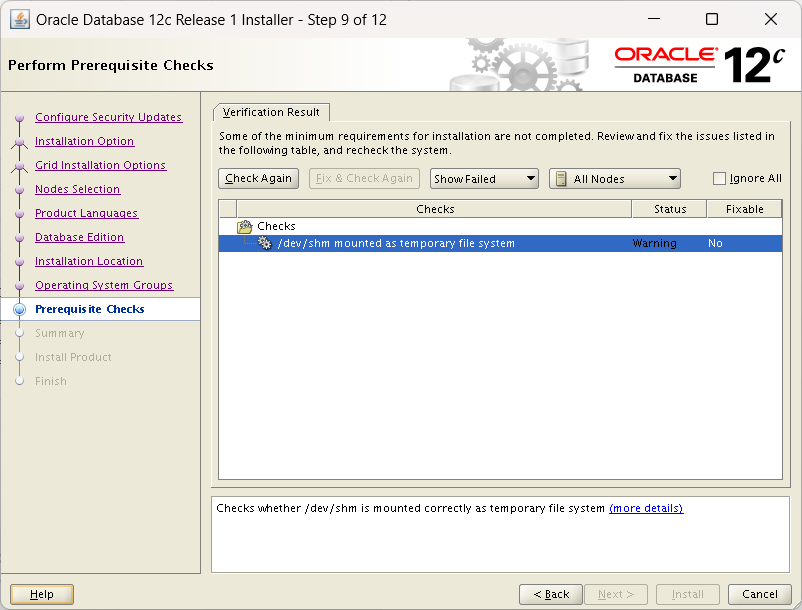Viewport: 802px width, 610px height.
Task: Go to Nodes Selection step
Action: click(77, 189)
